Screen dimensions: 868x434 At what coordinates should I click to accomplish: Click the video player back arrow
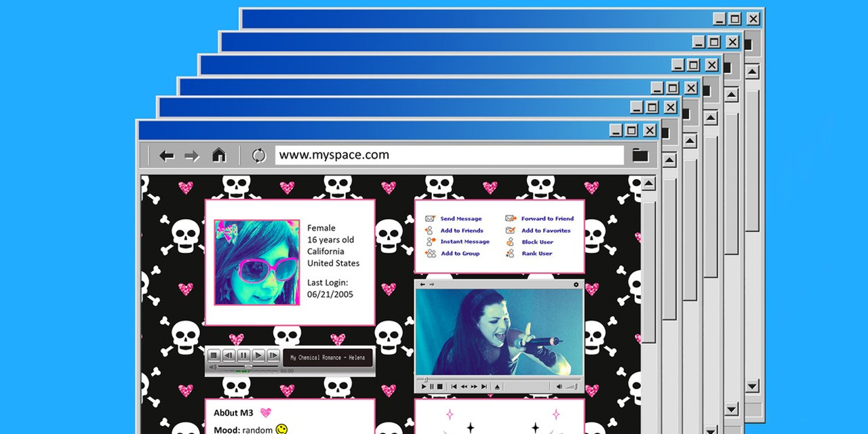(422, 285)
